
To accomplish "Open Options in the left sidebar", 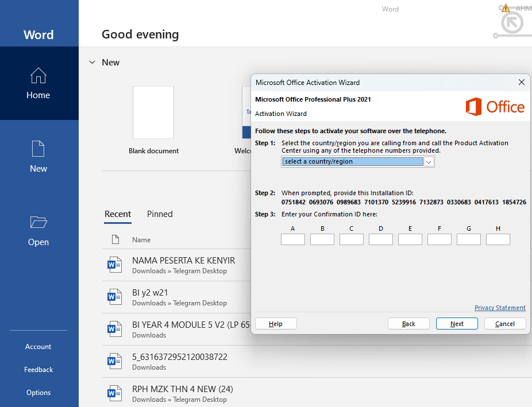I will click(x=38, y=393).
